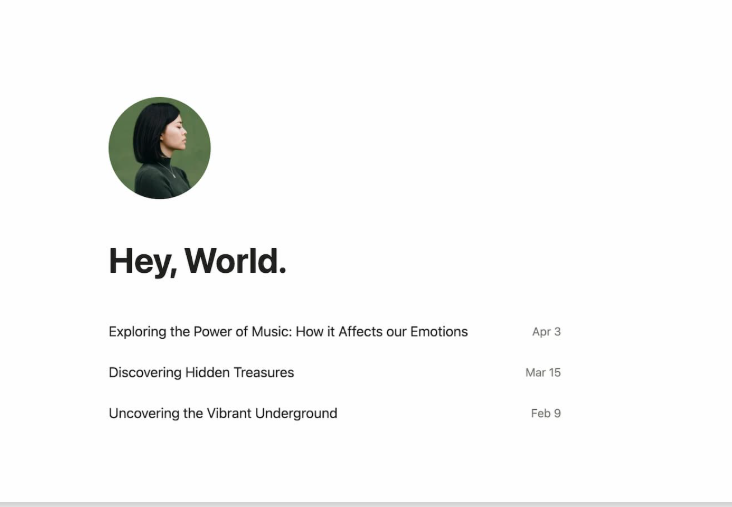Click "Emotions" in the first post title
The width and height of the screenshot is (732, 507).
coord(439,332)
